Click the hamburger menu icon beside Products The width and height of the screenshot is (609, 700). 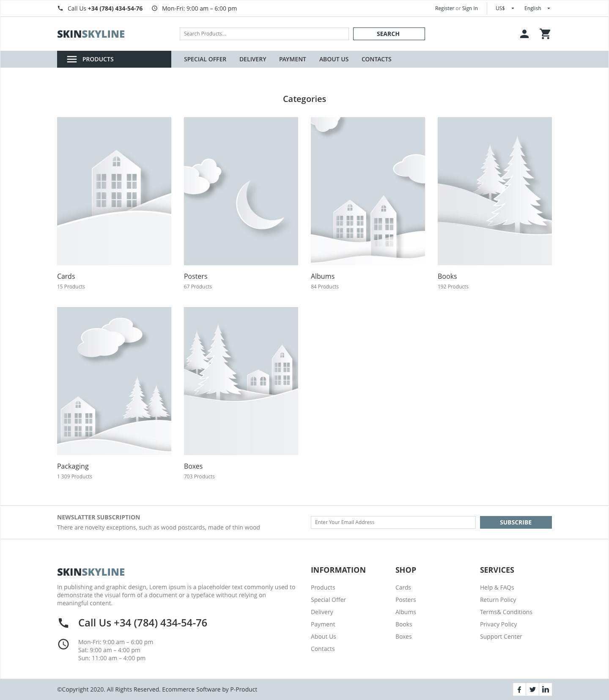point(72,59)
